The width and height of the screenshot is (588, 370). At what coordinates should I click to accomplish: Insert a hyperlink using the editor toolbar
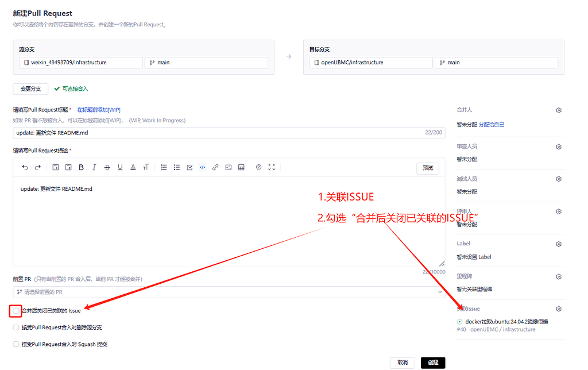[215, 167]
